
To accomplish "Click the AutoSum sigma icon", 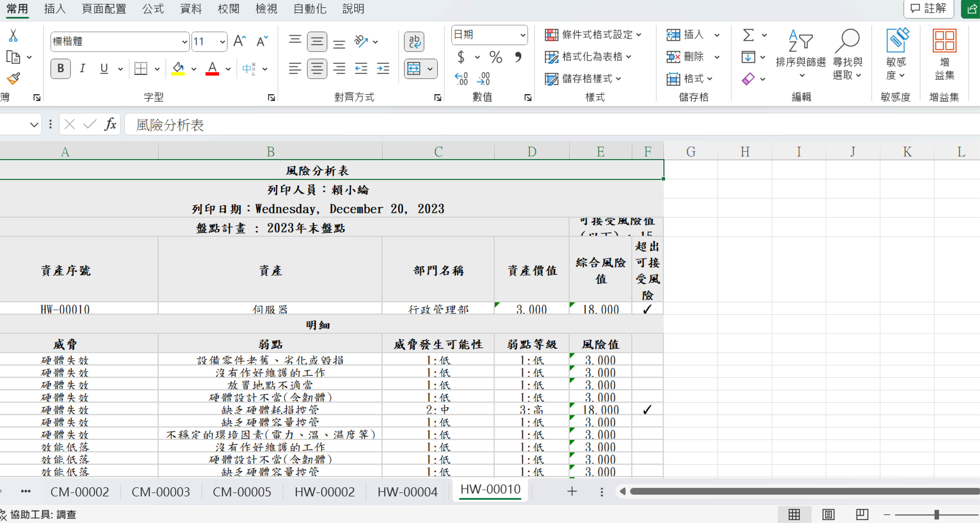I will tap(748, 35).
